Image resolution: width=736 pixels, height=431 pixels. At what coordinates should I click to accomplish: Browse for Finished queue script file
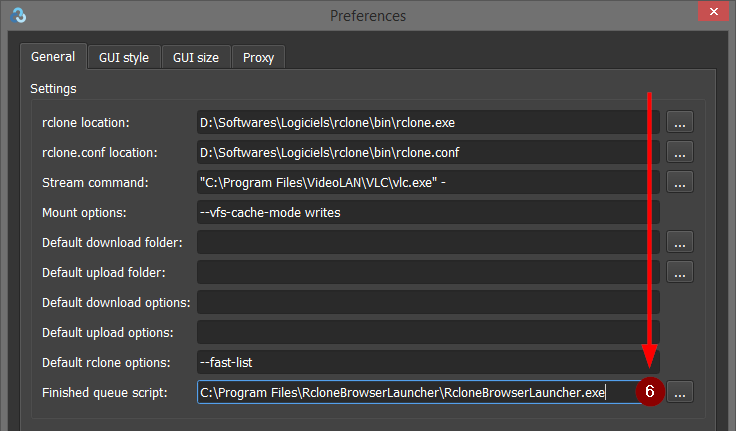(680, 393)
